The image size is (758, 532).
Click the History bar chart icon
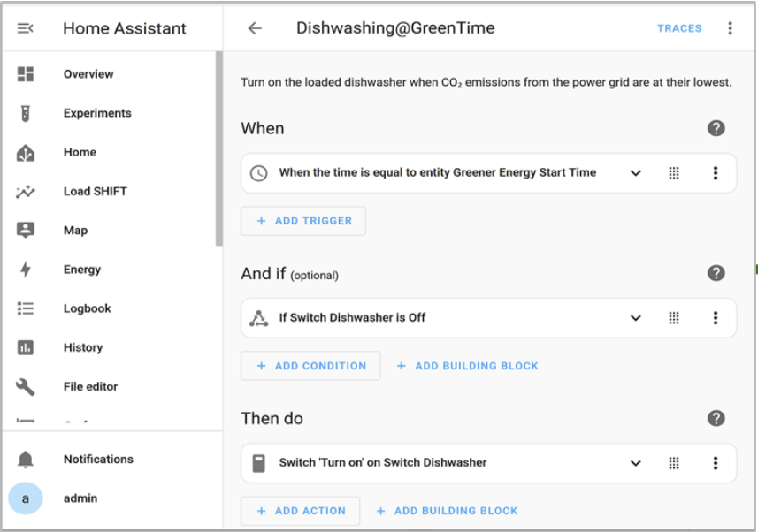[26, 347]
